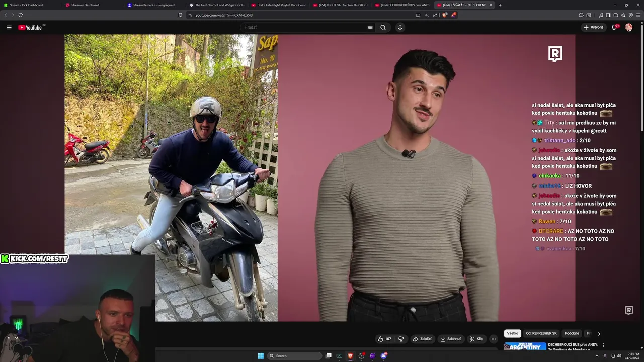The image size is (644, 362).
Task: Translate page icon in address bar
Action: pos(427,15)
